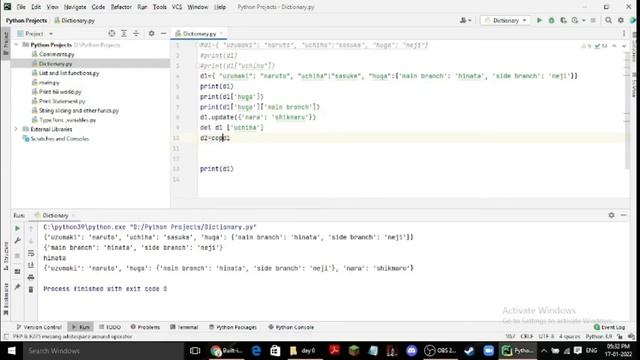Run the Dictionary configuration with green play button
Image resolution: width=640 pixels, height=360 pixels.
tap(539, 20)
